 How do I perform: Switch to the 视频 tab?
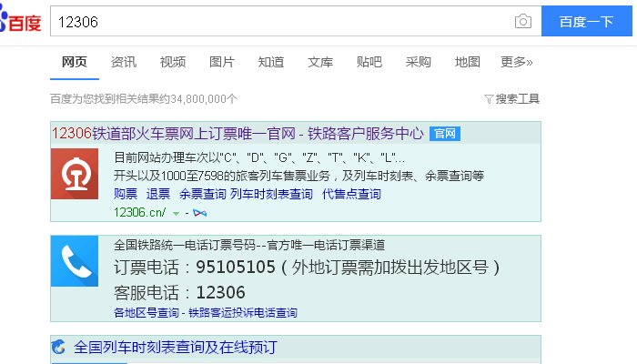173,62
